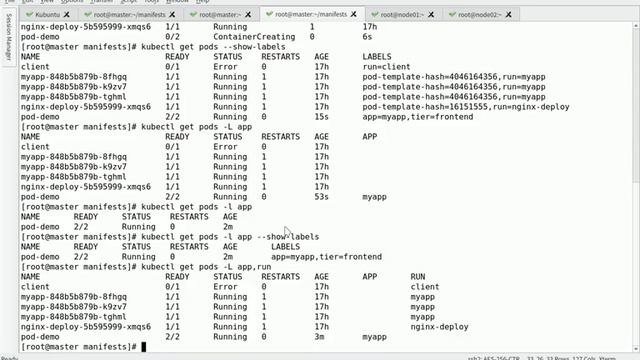Click the pod-demo age value '53s'
Image resolution: width=640 pixels, height=360 pixels.
pos(322,197)
